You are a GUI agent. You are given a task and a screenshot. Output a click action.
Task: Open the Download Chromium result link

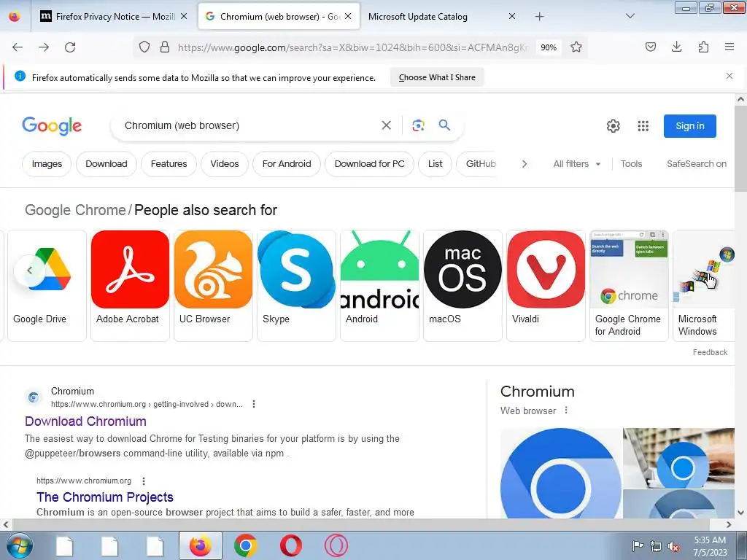85,421
